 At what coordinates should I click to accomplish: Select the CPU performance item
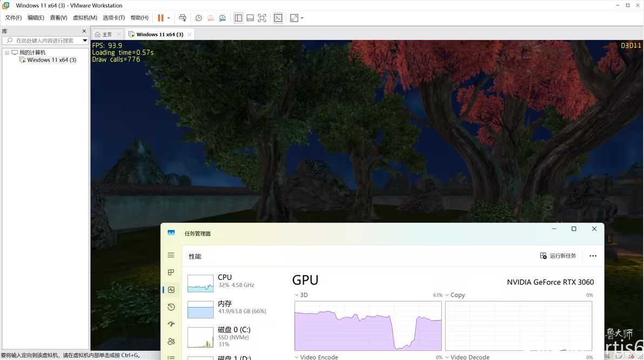236,282
